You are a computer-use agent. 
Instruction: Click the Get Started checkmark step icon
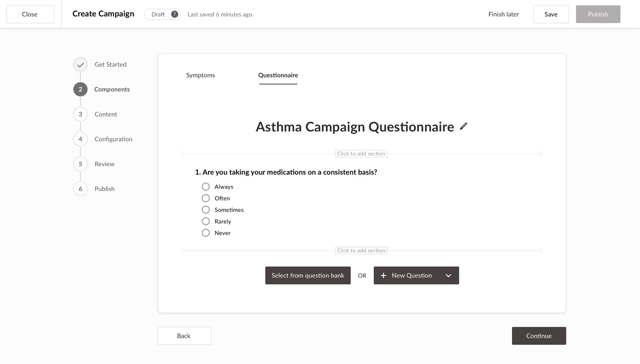coord(80,65)
